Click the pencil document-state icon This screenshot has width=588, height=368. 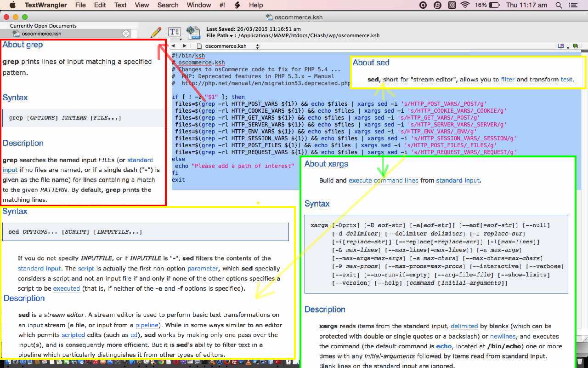(x=156, y=32)
